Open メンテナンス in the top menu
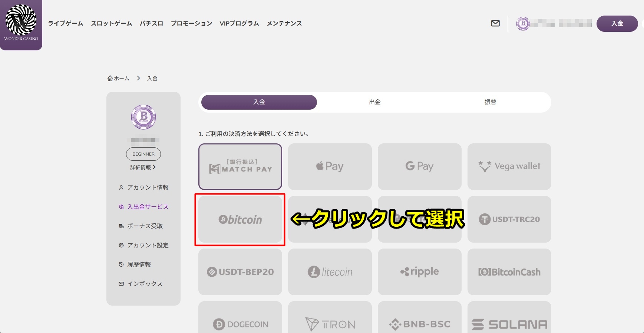Viewport: 644px width, 333px height. 284,23
